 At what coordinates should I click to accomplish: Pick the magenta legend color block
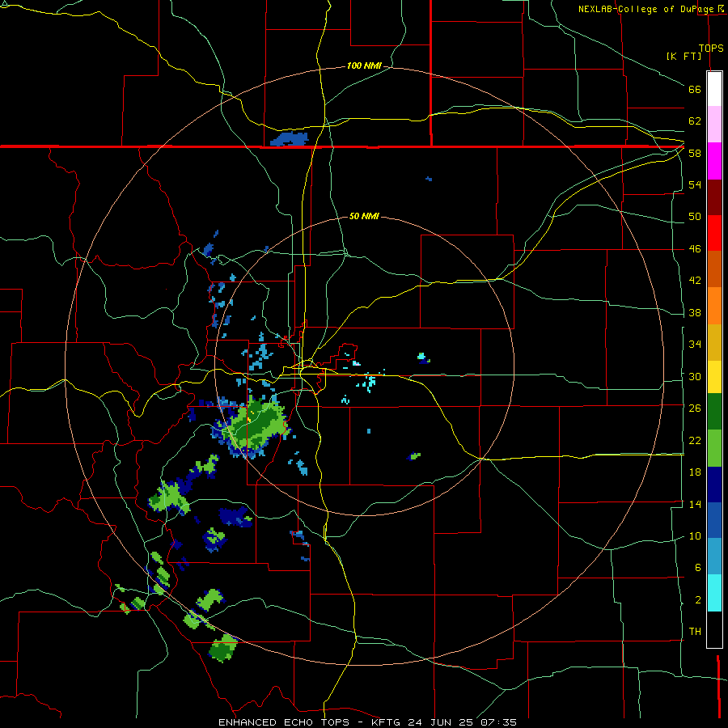pos(714,161)
